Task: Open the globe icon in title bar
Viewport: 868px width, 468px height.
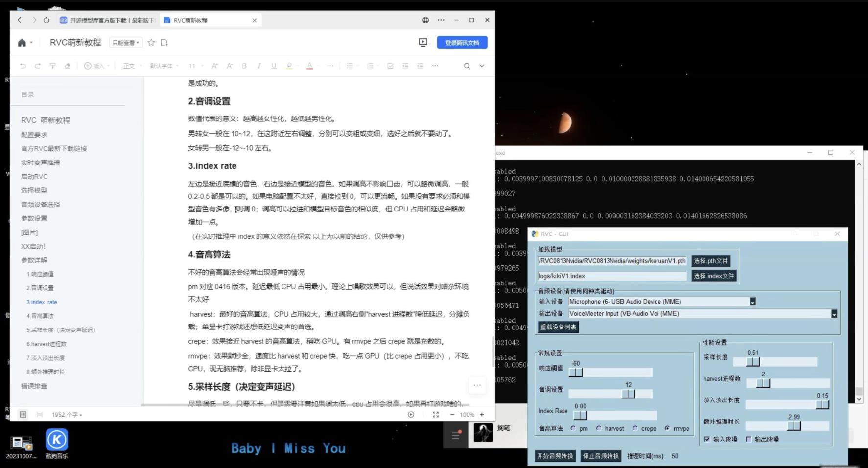Action: [x=425, y=20]
